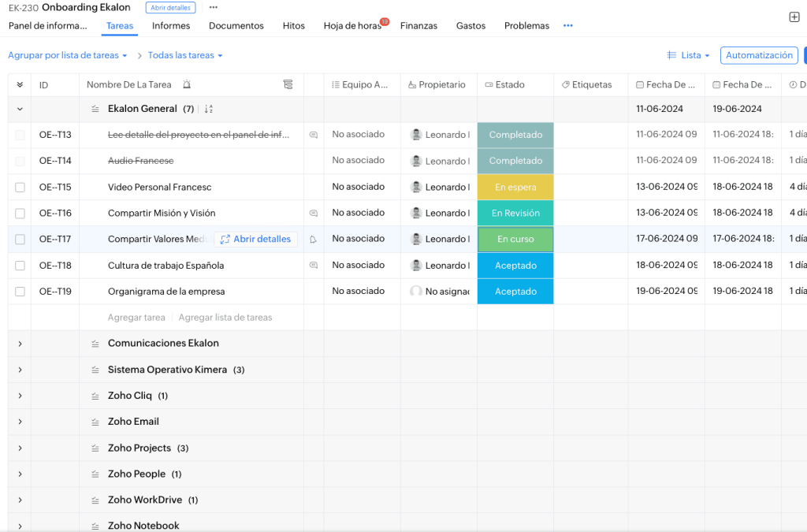Switch to Panel de informa... tab
The height and width of the screenshot is (532, 807).
coord(48,26)
